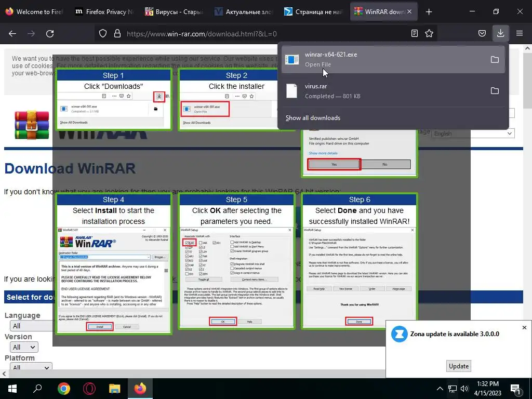Bookmark this page with the star icon
The height and width of the screenshot is (399, 532).
429,34
